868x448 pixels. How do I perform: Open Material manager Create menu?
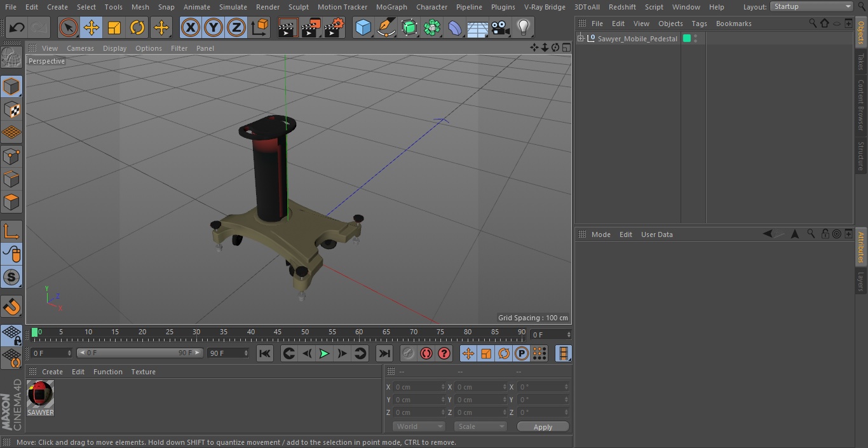[x=52, y=372]
